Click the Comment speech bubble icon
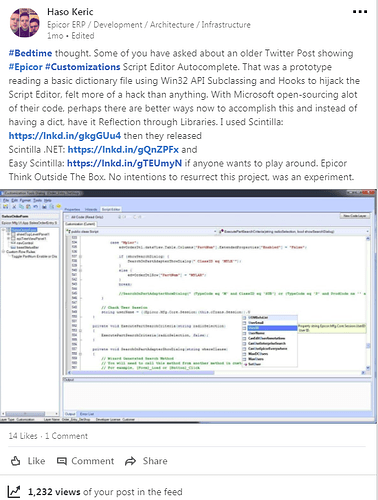The image size is (378, 500). pyautogui.click(x=62, y=461)
